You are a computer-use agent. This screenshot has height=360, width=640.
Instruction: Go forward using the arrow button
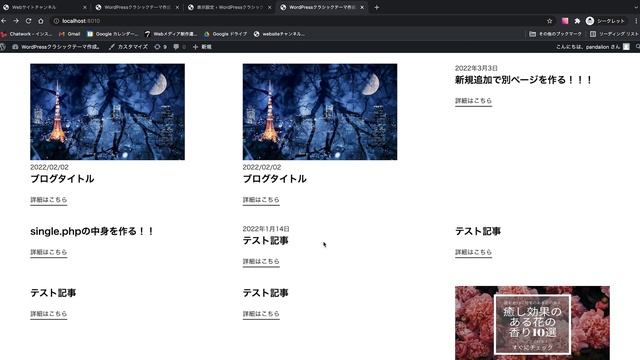point(16,21)
